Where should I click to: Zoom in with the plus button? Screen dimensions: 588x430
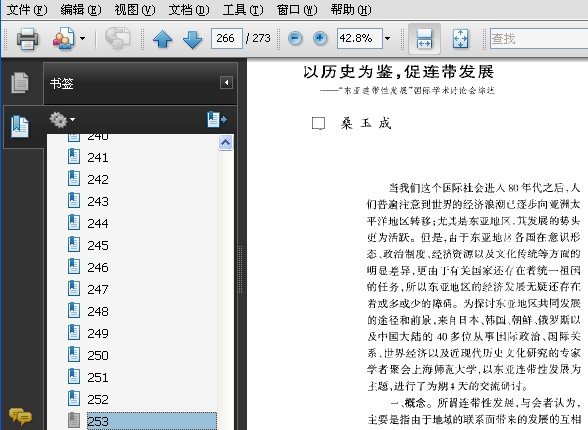pos(320,38)
